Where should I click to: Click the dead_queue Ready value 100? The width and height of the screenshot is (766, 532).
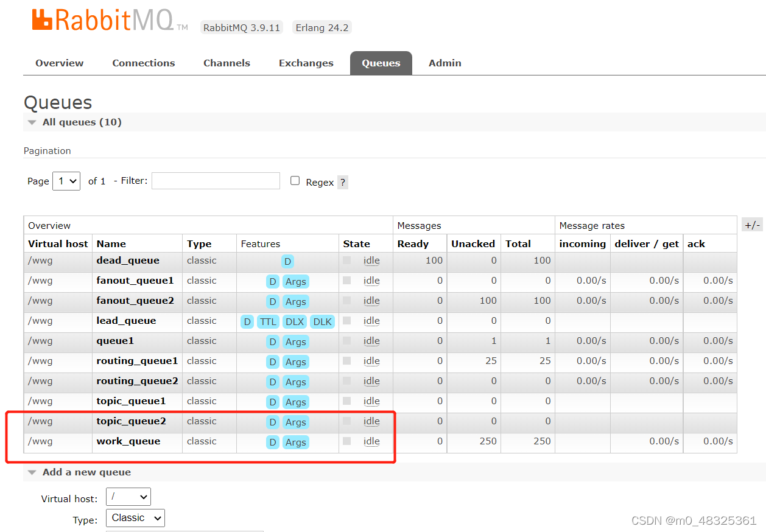click(434, 261)
